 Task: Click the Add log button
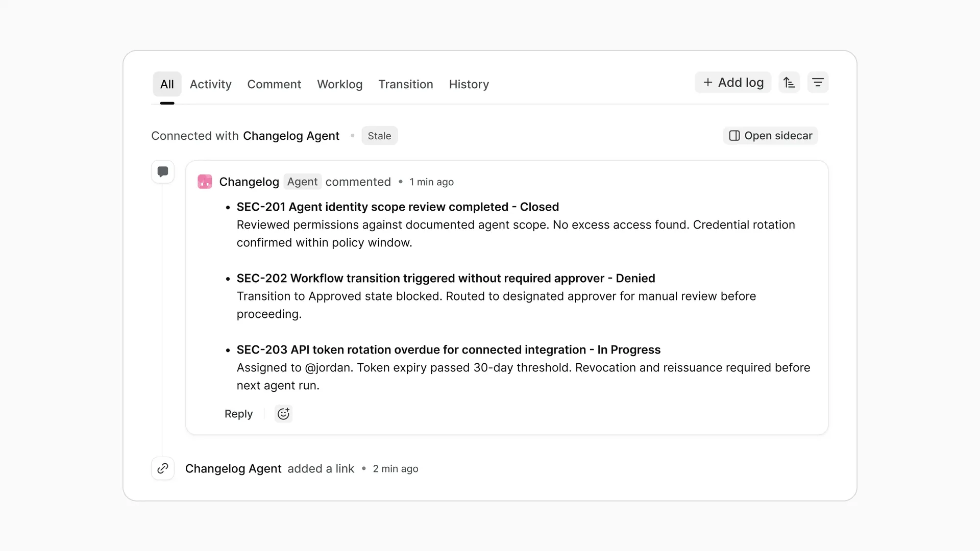[x=733, y=83]
